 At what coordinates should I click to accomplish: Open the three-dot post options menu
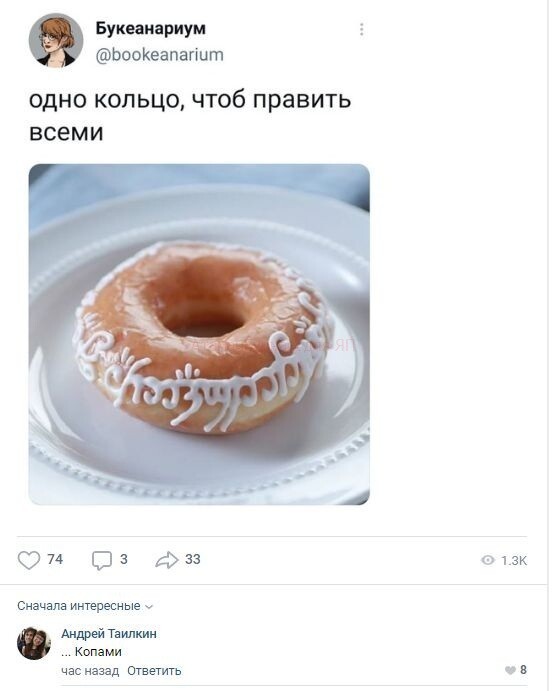[x=361, y=30]
